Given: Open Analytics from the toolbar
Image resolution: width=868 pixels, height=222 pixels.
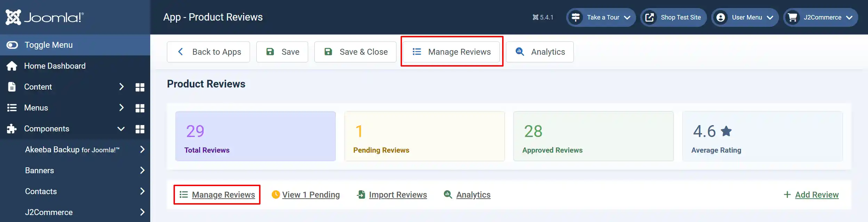Looking at the screenshot, I should (x=540, y=52).
